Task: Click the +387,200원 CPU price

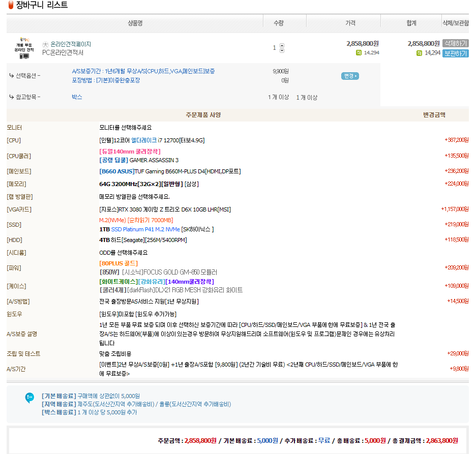Action: tap(457, 140)
